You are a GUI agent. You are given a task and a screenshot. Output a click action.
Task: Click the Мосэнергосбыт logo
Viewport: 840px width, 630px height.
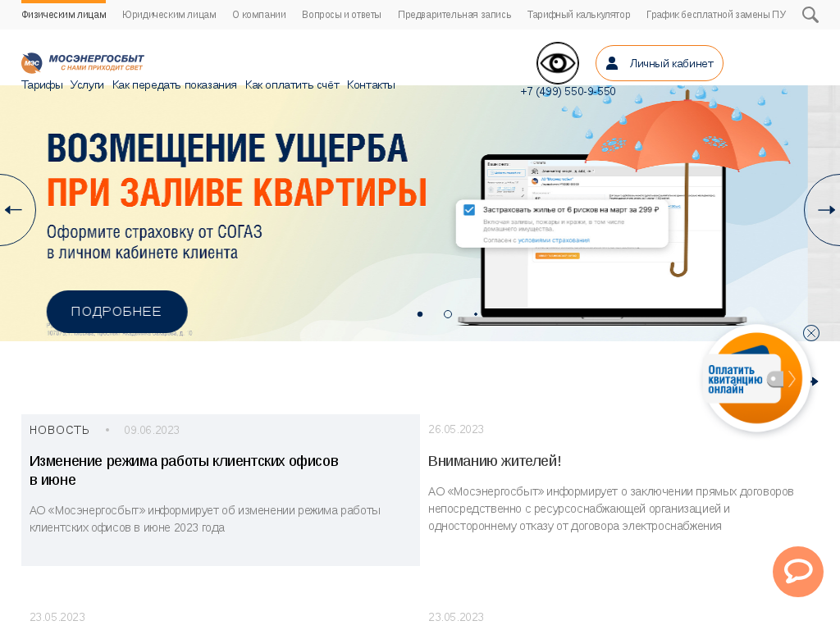click(83, 62)
